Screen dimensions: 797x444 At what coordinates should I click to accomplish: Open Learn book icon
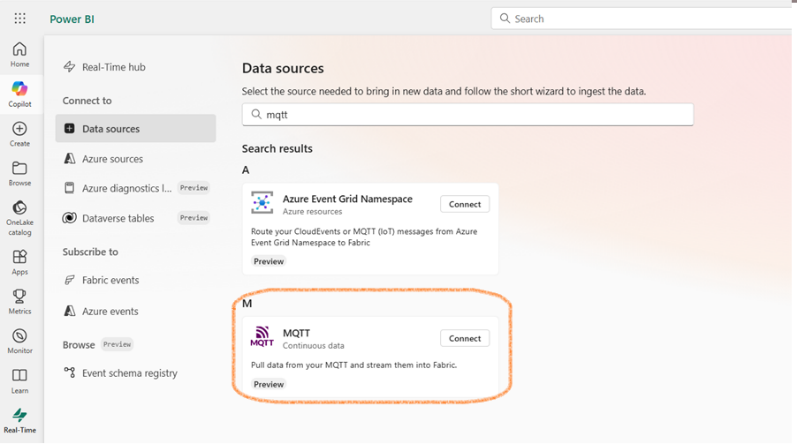tap(20, 381)
